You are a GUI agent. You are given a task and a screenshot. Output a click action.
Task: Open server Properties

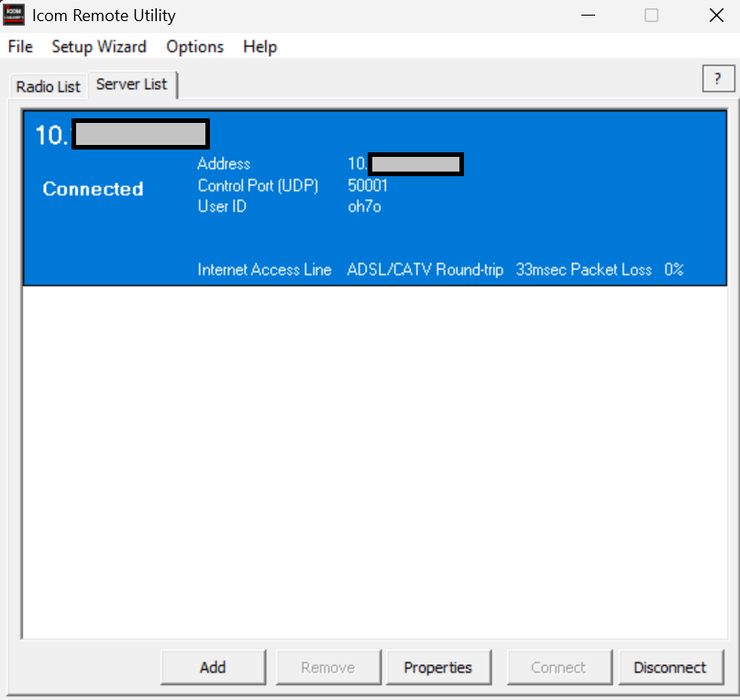[437, 668]
